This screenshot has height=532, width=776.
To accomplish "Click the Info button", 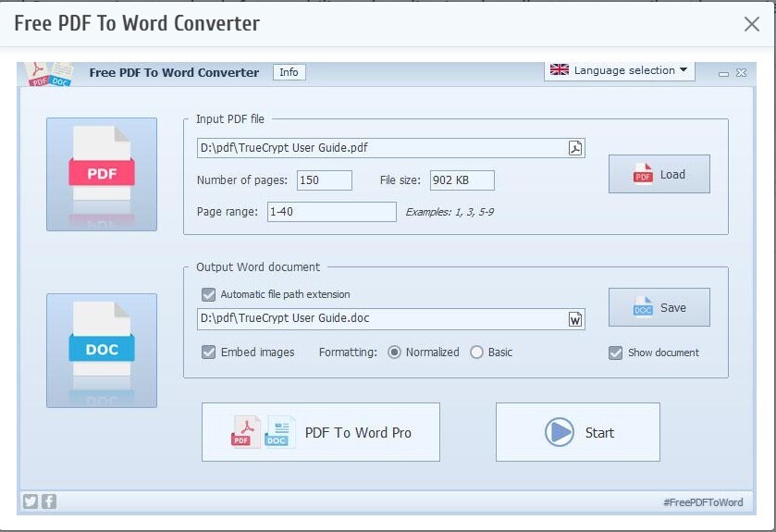I will click(x=289, y=72).
